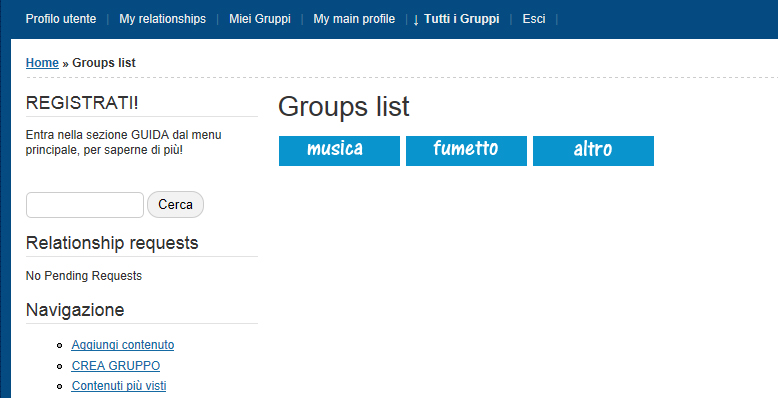Screen dimensions: 778x398
Task: Focus the search text field
Action: [x=85, y=205]
